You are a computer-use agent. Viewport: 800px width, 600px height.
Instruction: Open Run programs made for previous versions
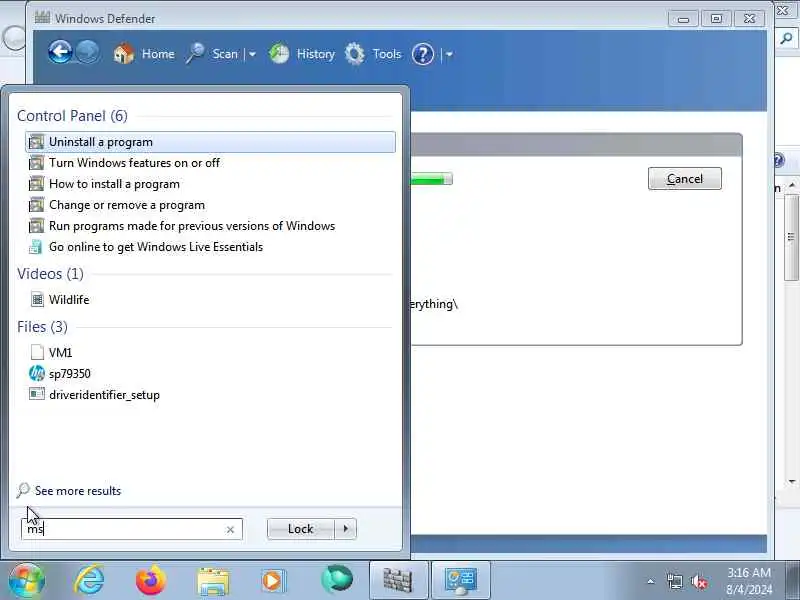(x=210, y=226)
